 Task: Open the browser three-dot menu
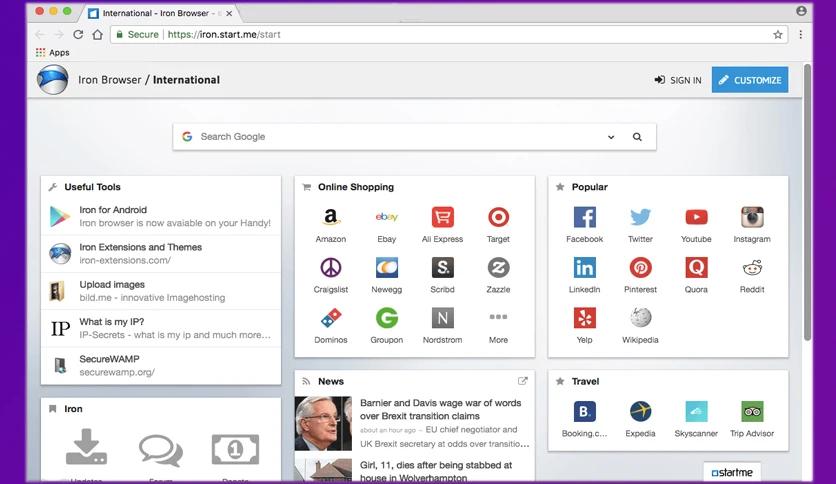pos(800,34)
